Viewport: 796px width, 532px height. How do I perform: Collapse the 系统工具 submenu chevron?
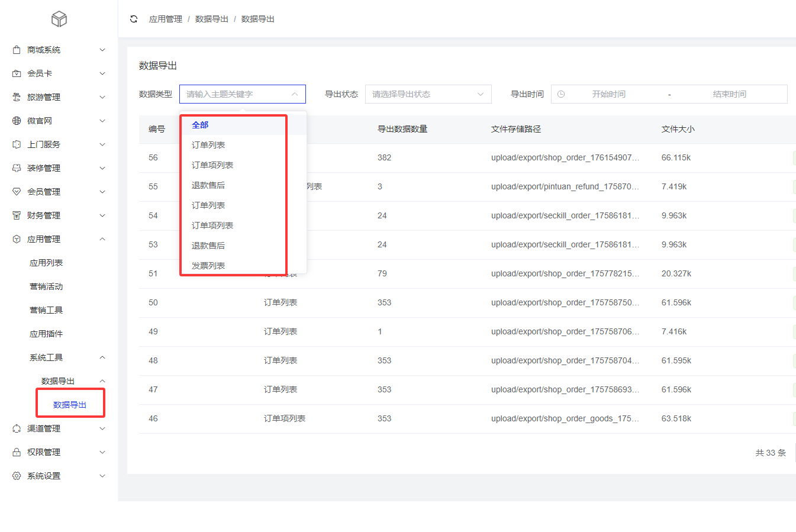click(x=102, y=357)
